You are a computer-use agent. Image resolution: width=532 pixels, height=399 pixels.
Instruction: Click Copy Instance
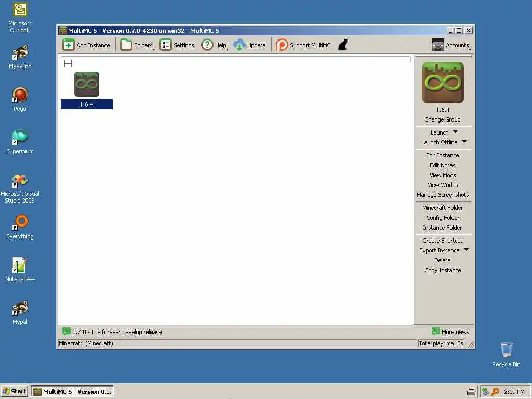point(443,270)
